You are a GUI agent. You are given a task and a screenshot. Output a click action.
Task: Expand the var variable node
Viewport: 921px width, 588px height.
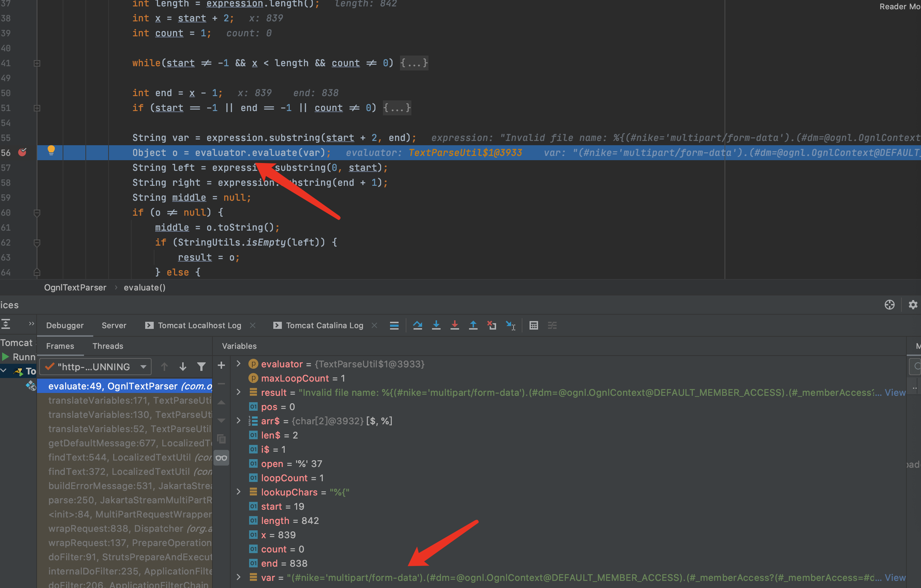[x=238, y=577]
